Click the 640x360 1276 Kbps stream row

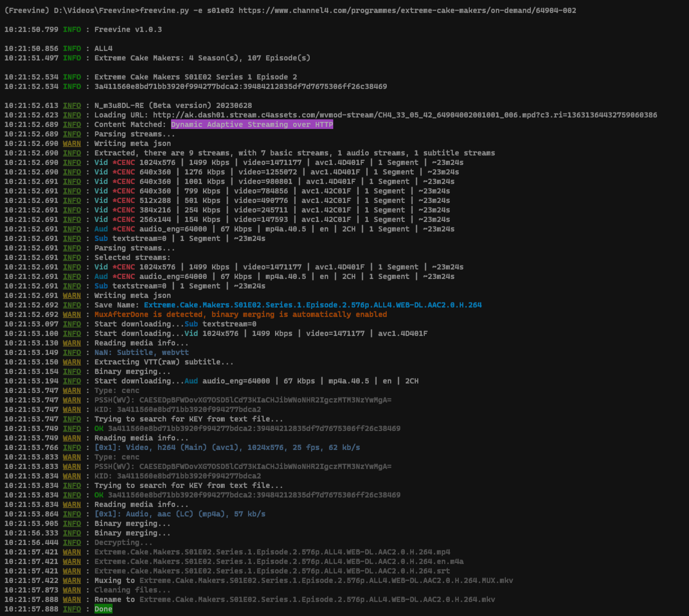(x=276, y=172)
